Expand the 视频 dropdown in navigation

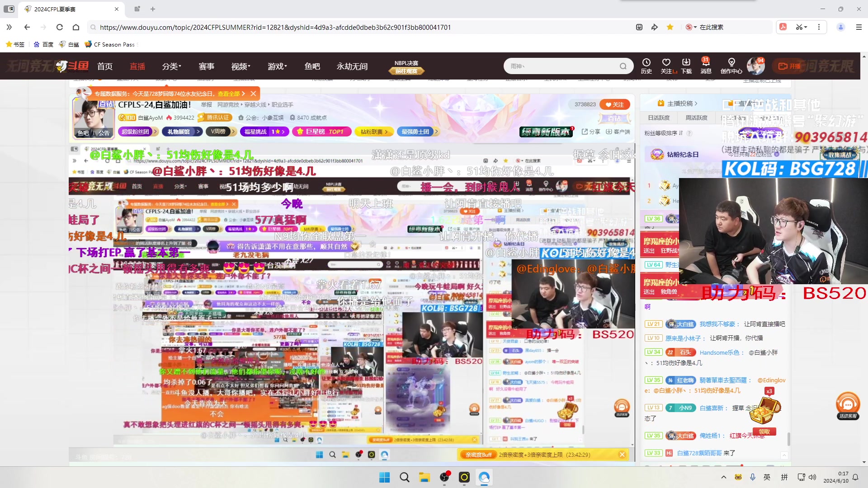coord(241,66)
